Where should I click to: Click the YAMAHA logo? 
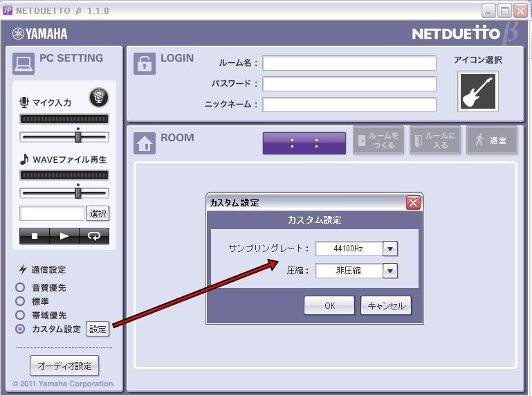[x=39, y=34]
